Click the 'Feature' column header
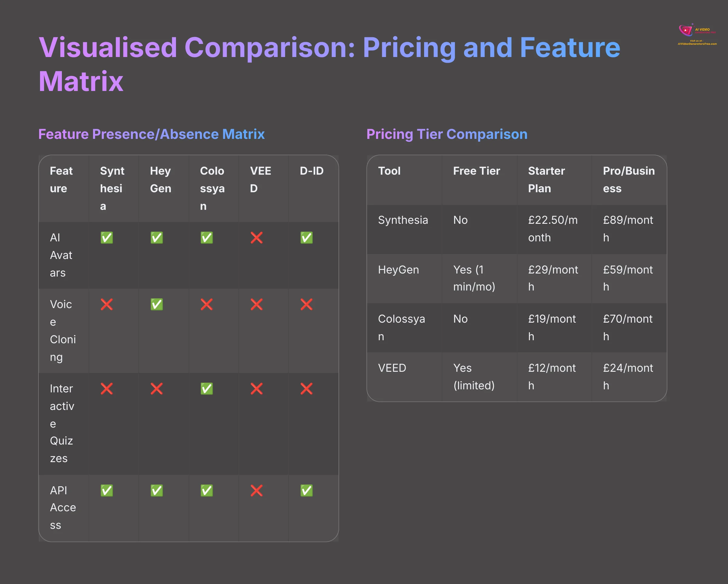The width and height of the screenshot is (728, 584). (x=61, y=180)
